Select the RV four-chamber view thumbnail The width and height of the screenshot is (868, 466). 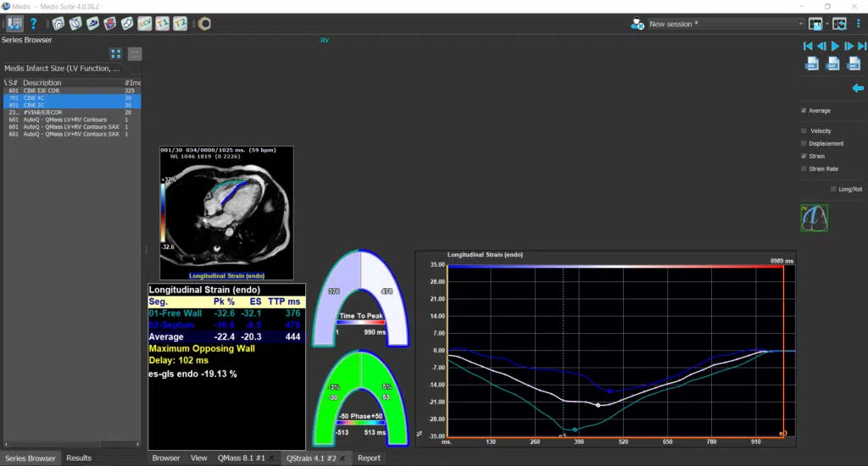(x=814, y=218)
